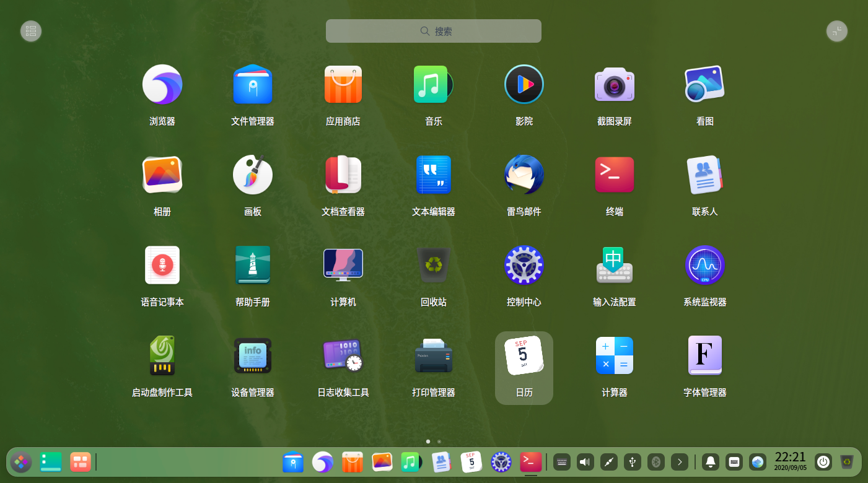Image resolution: width=868 pixels, height=483 pixels.
Task: Open the 启动盘制作工具 boot disk maker
Action: [162, 356]
